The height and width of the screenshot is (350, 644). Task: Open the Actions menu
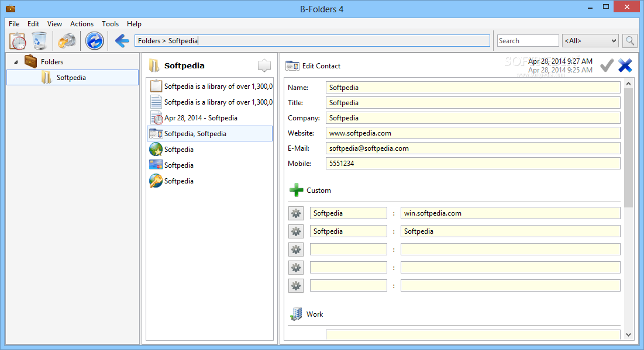click(82, 24)
